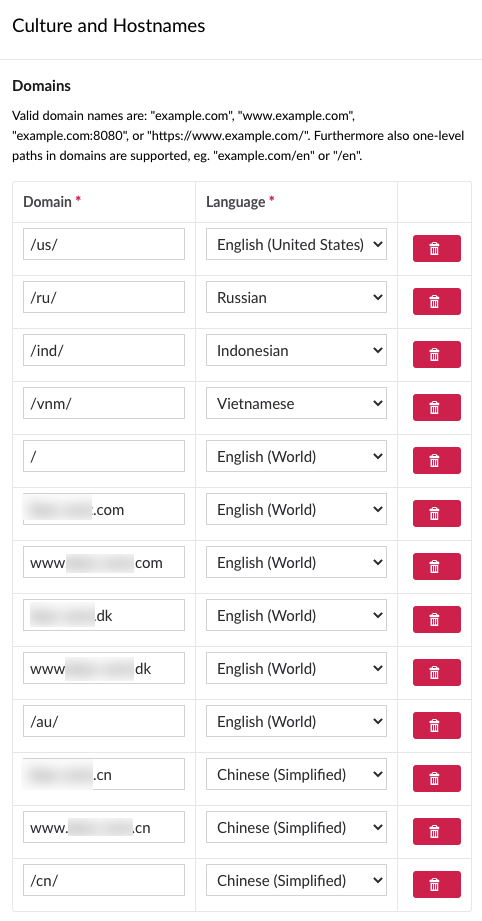482x921 pixels.
Task: Delete the /us/ domain row
Action: point(436,248)
